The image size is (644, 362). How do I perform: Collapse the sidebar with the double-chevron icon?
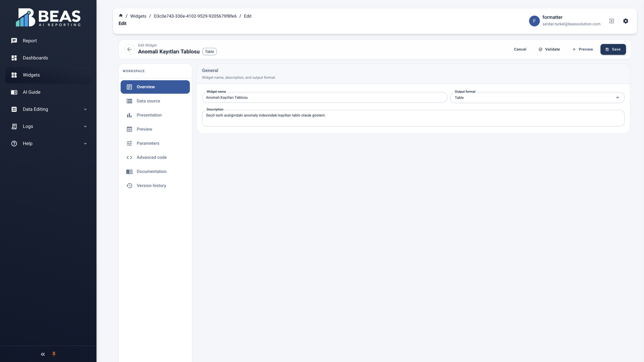[43, 354]
